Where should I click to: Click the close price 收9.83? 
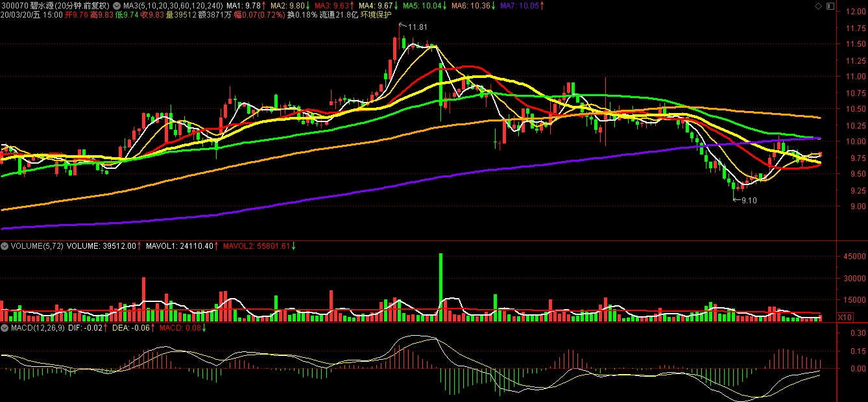tap(153, 14)
